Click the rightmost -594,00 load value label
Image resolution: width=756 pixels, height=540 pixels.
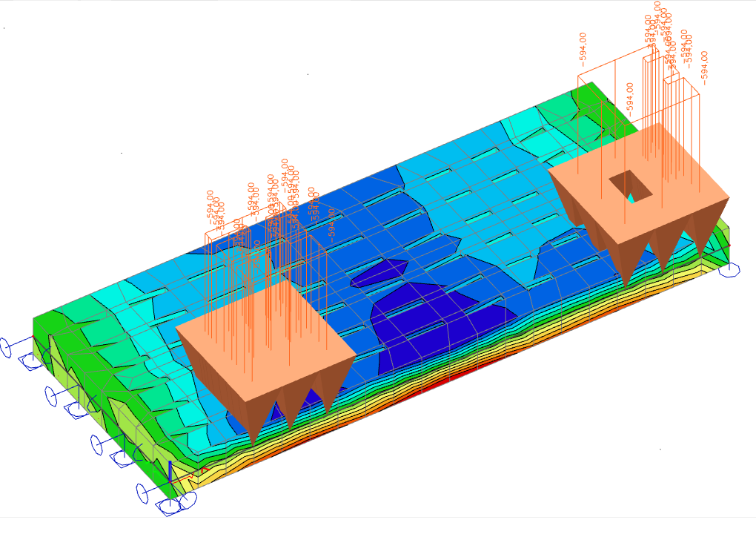[704, 65]
